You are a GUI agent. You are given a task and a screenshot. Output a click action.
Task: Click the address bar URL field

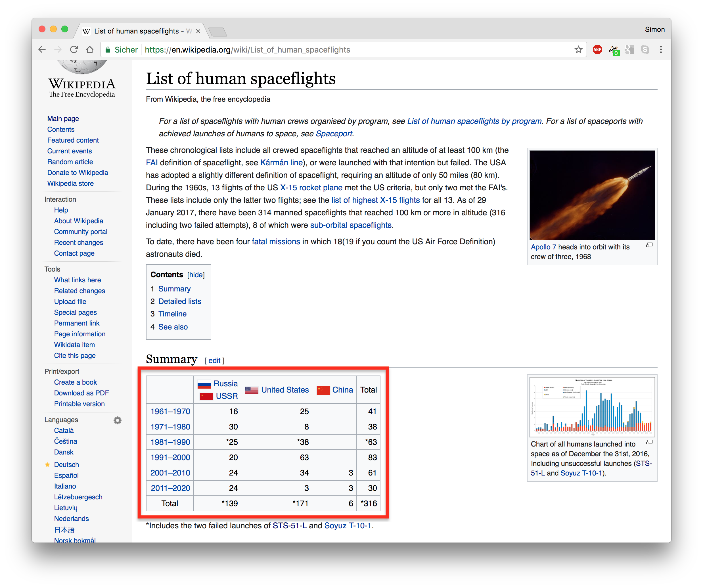click(335, 49)
